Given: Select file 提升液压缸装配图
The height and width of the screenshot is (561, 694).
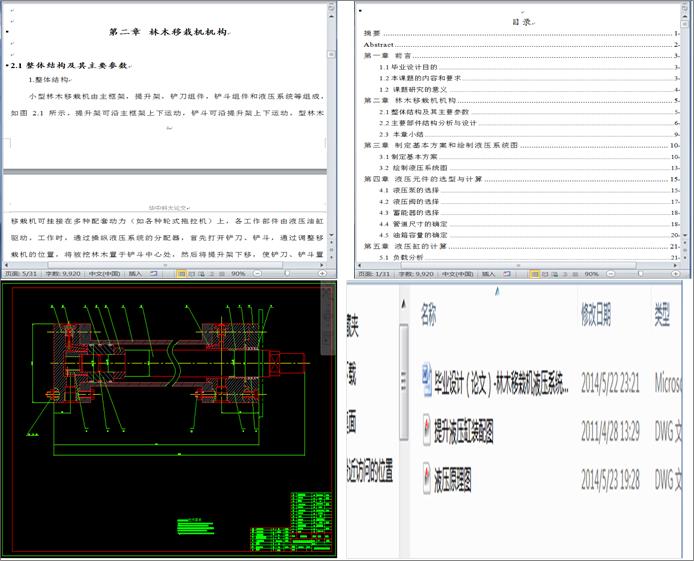Looking at the screenshot, I should (x=463, y=431).
